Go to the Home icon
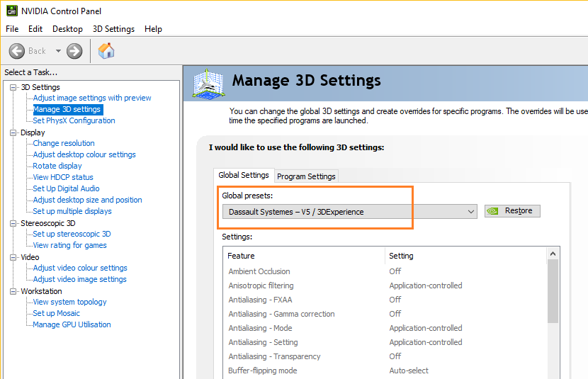Image resolution: width=588 pixels, height=379 pixels. (106, 51)
